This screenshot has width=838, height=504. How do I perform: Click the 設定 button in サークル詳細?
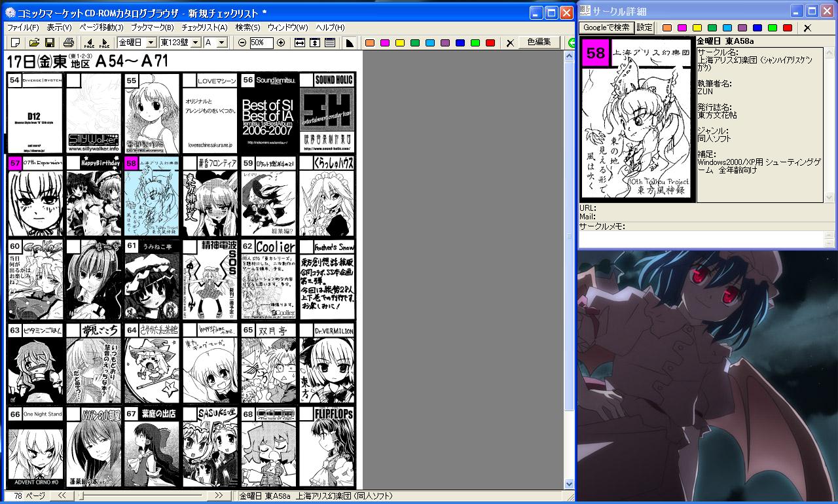[x=644, y=27]
